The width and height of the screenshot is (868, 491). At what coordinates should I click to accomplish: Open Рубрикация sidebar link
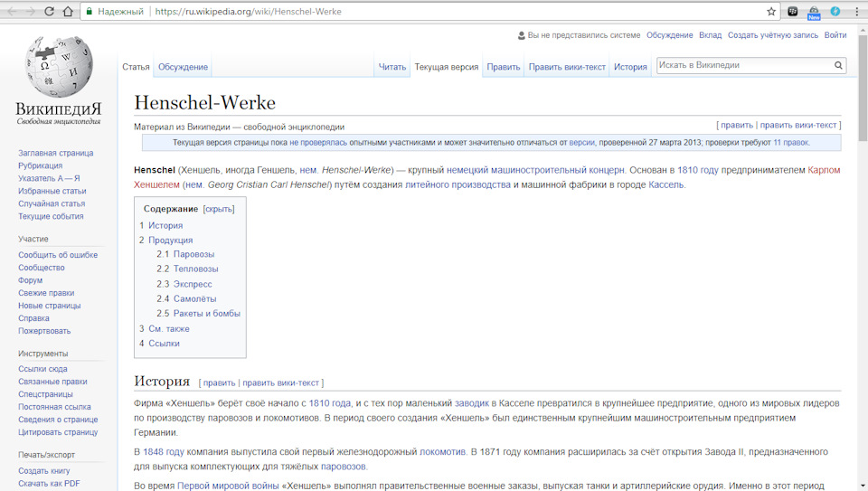[40, 165]
